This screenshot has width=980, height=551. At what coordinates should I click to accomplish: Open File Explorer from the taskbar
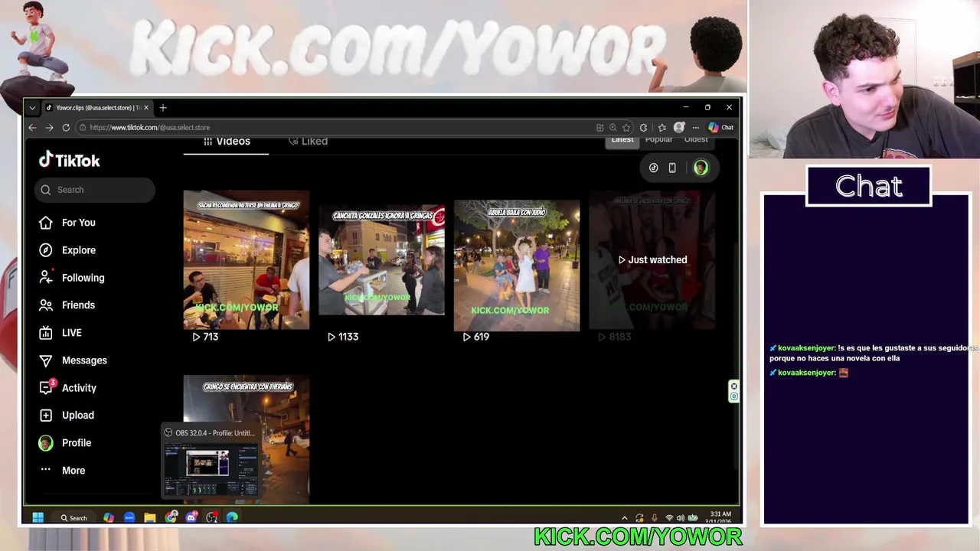click(x=150, y=518)
